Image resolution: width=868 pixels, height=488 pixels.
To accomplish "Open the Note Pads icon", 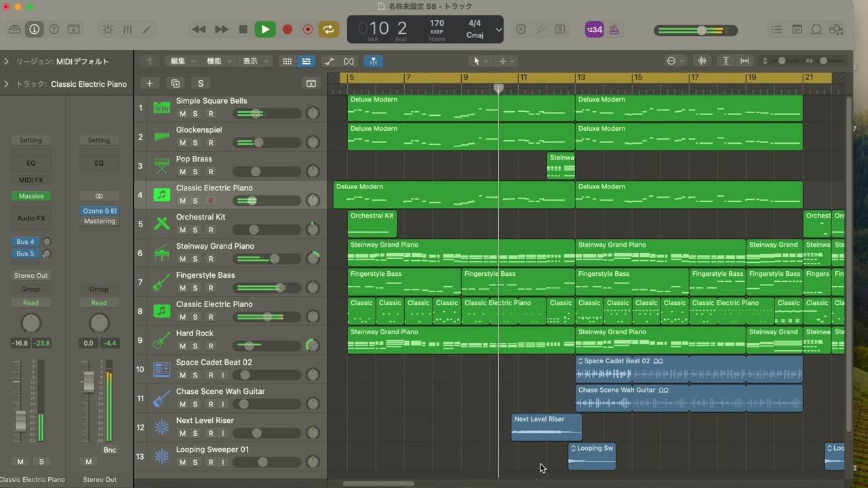I will tap(797, 30).
